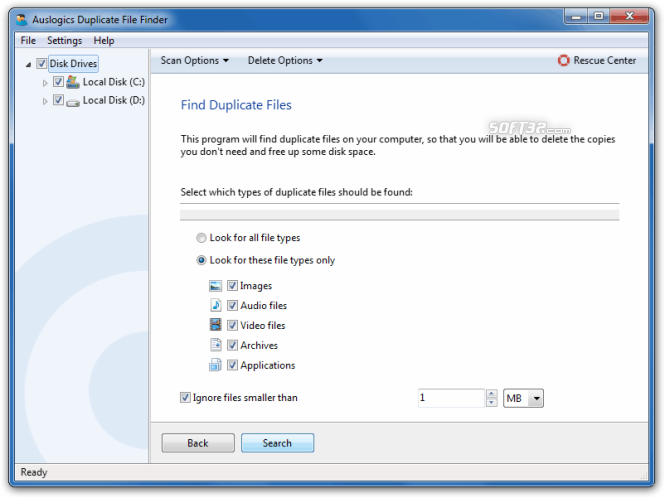Open the Scan Options dropdown
Screen dimensions: 665x498
(195, 61)
